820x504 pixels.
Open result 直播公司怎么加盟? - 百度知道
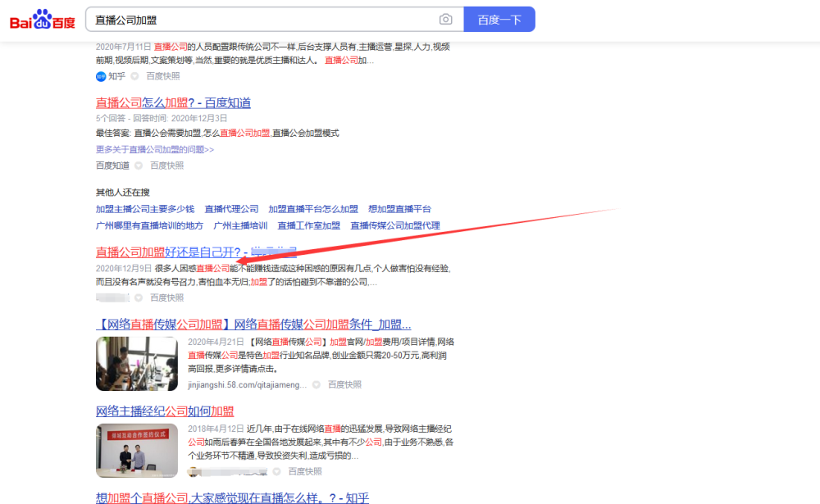click(x=173, y=102)
